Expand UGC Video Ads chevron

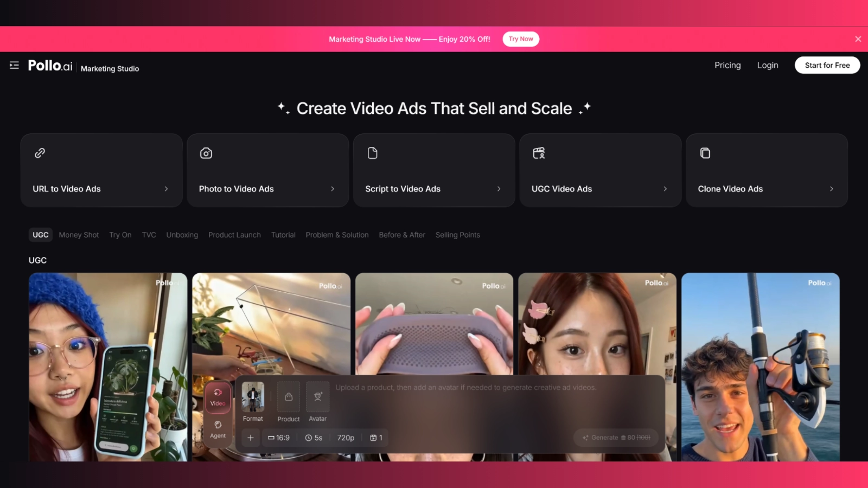[x=665, y=189]
